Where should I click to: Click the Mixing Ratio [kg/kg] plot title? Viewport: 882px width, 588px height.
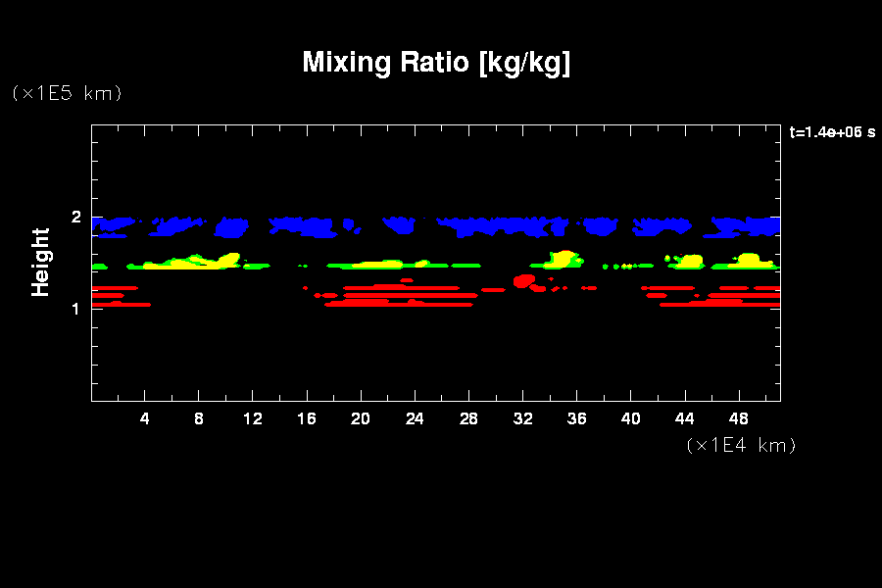point(436,63)
